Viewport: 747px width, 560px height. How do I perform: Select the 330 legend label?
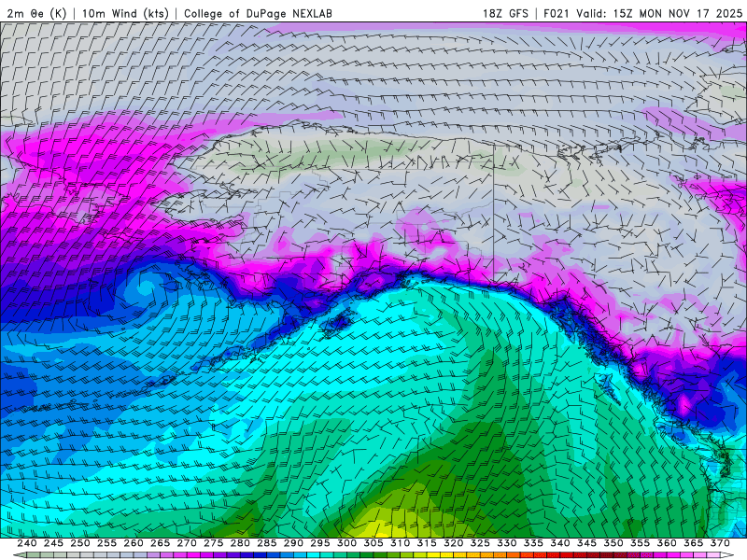point(507,543)
